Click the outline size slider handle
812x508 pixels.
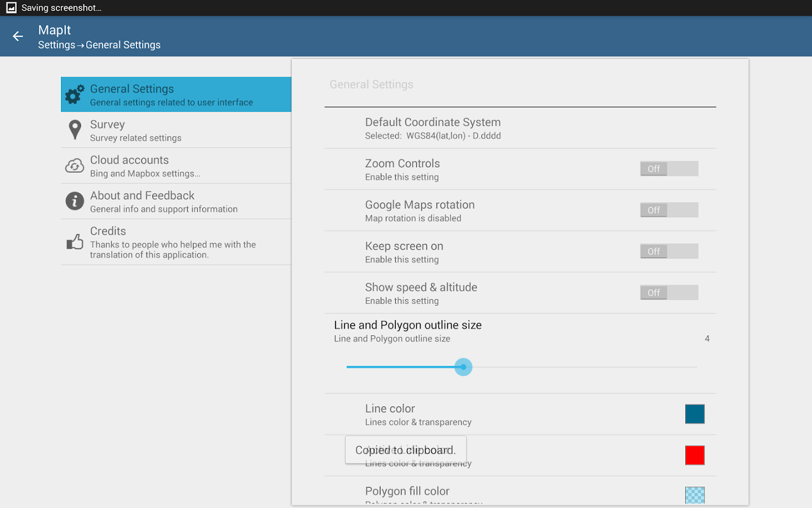[x=463, y=367]
